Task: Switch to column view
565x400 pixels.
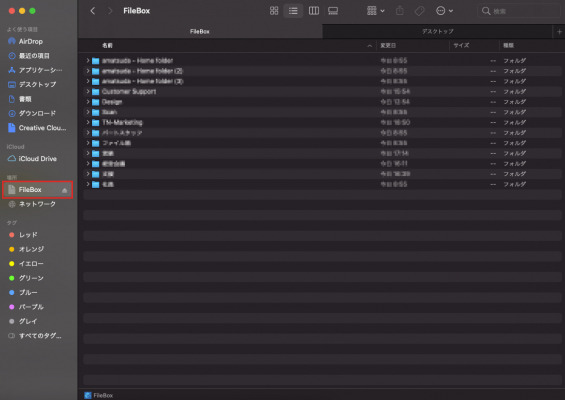Action: (313, 11)
